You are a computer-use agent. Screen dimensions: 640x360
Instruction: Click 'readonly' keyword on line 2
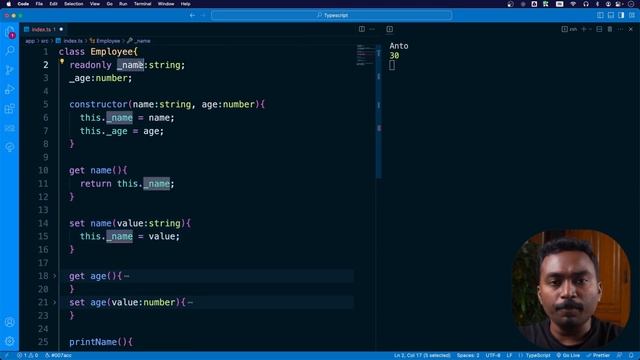click(90, 65)
